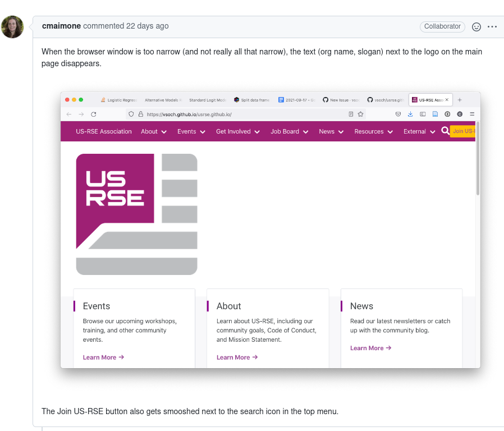Click the red close window dot

(x=67, y=100)
